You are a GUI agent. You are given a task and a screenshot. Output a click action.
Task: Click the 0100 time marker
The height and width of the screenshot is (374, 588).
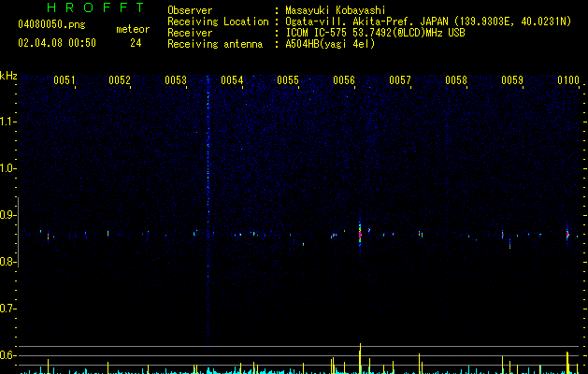(568, 80)
